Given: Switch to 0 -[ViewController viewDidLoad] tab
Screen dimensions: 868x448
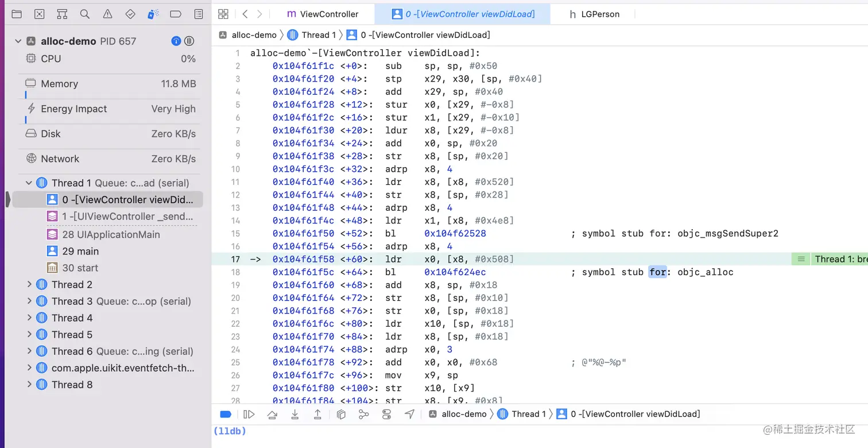Looking at the screenshot, I should tap(462, 14).
